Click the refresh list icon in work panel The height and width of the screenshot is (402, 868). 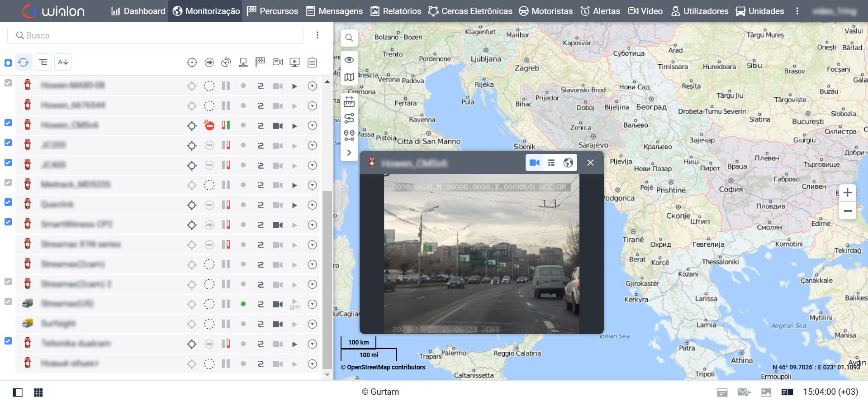point(24,62)
